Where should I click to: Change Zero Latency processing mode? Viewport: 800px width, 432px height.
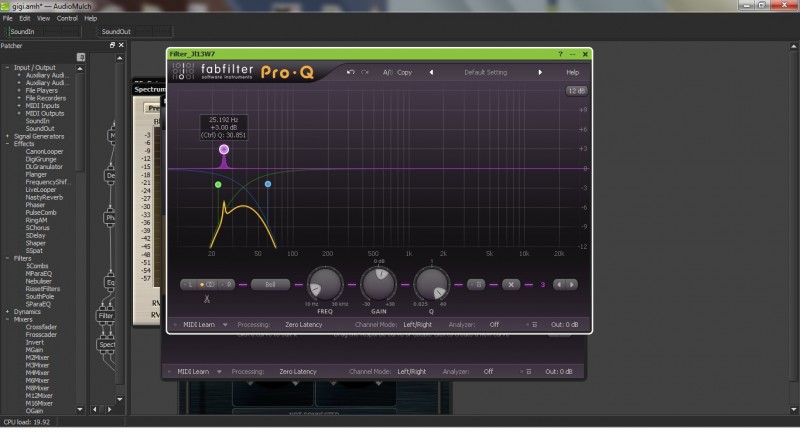304,324
